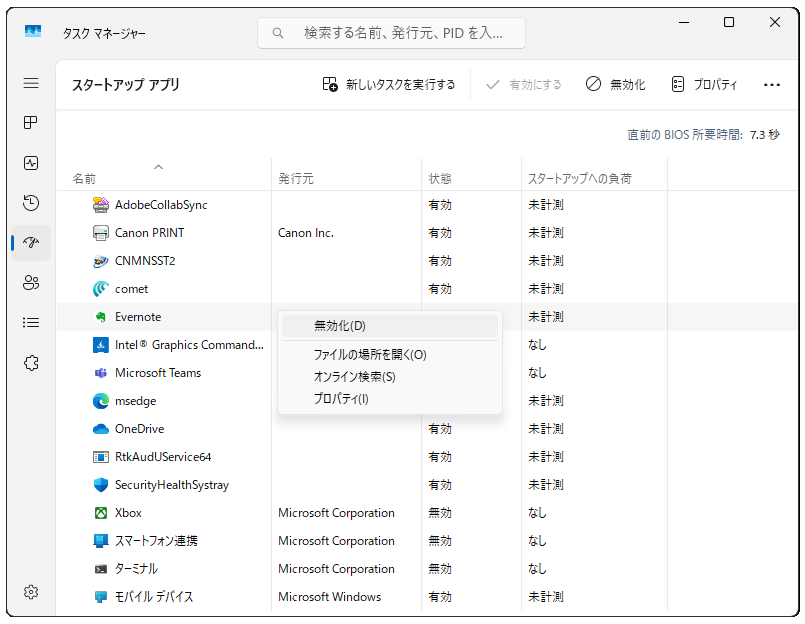Open the App history page icon
The height and width of the screenshot is (624, 805).
click(31, 203)
